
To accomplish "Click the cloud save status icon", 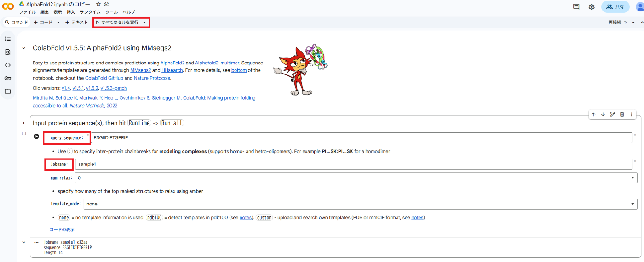I will point(107,4).
